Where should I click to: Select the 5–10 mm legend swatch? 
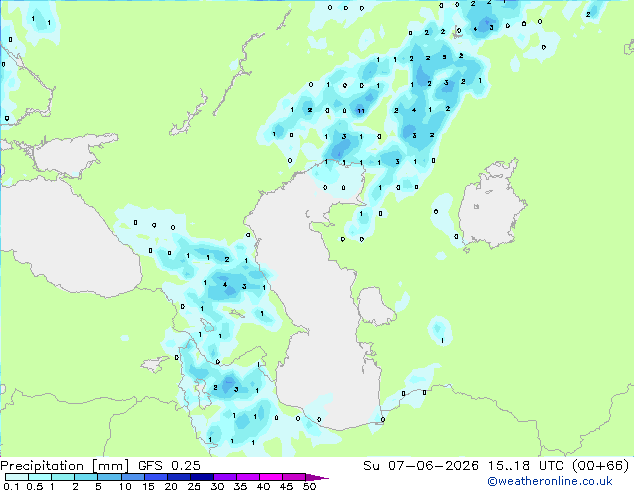[110, 477]
